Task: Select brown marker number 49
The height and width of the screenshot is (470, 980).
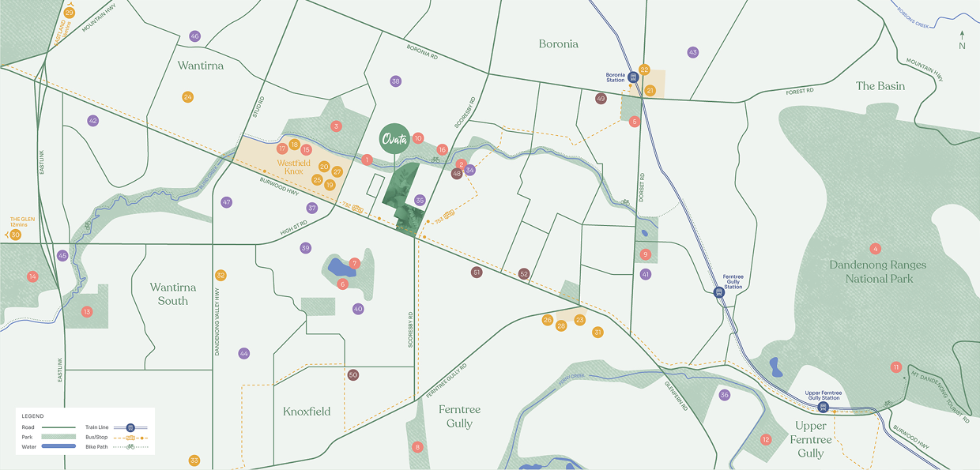Action: (x=601, y=99)
